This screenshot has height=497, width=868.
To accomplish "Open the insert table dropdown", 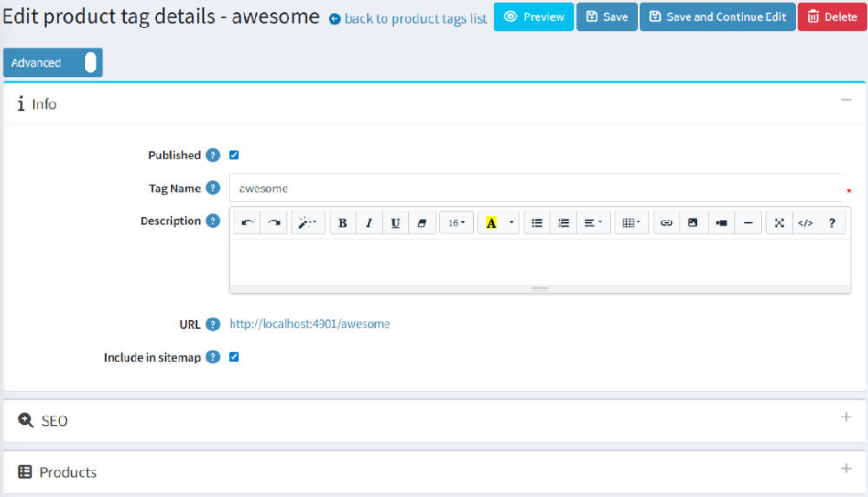I will tap(632, 223).
